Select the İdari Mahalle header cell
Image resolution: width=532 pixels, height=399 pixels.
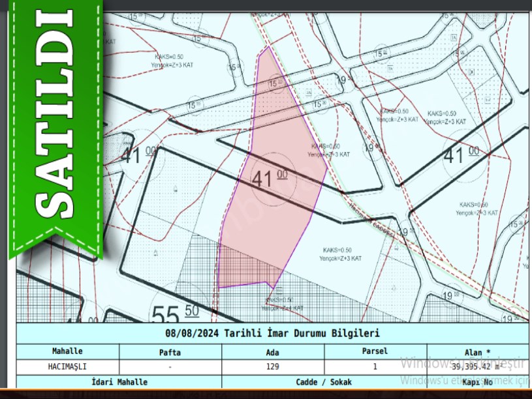(x=119, y=381)
